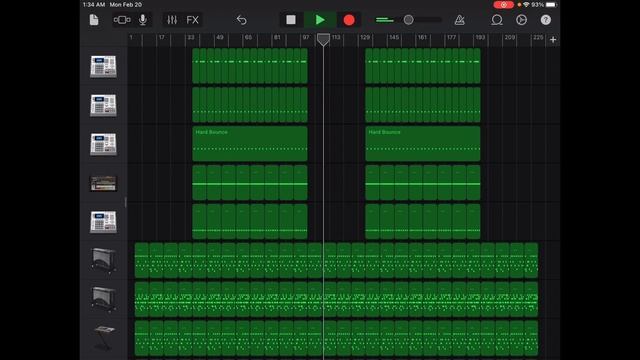Tap ruler bar number 49
The image size is (640, 360).
(220, 37)
